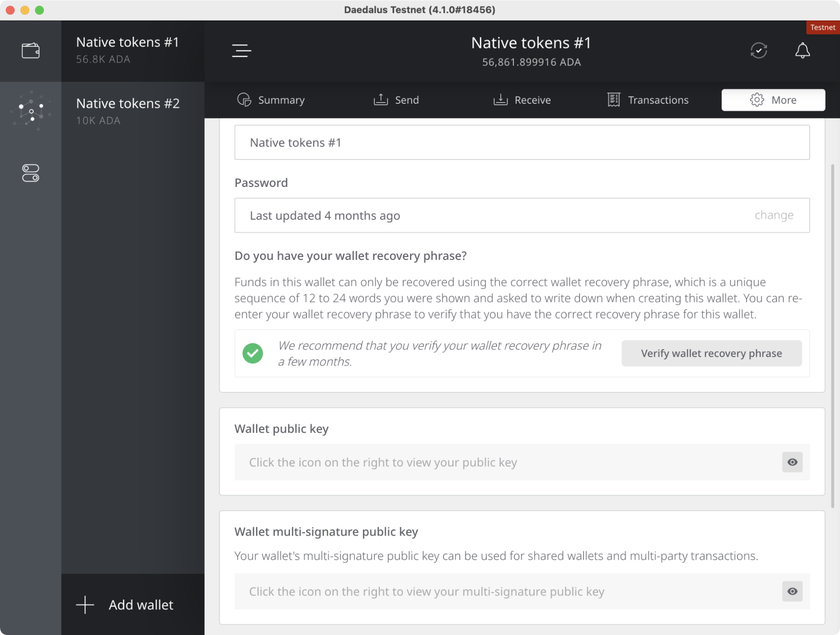Switch to the Summary tab
This screenshot has height=635, width=840.
271,100
